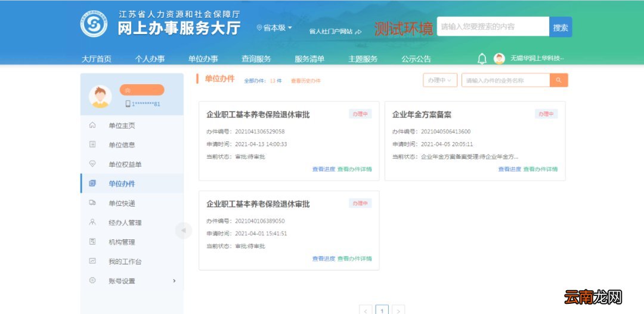
Task: Click the portal logo emblem
Action: click(94, 24)
